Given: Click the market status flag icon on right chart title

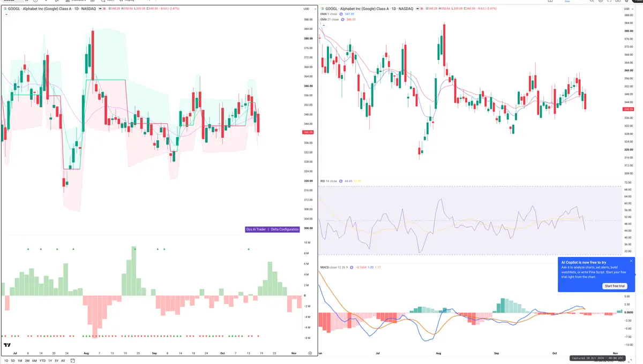Looking at the screenshot, I should click(x=421, y=9).
